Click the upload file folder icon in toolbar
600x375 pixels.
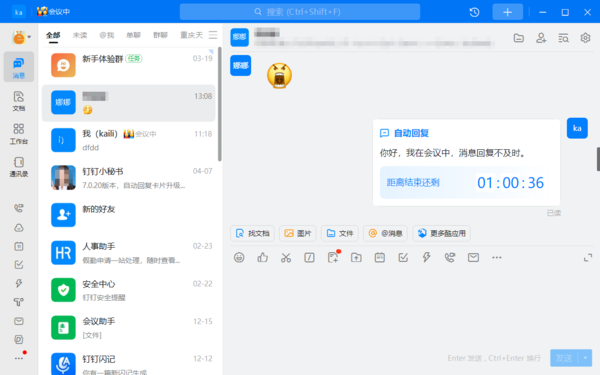coord(356,258)
